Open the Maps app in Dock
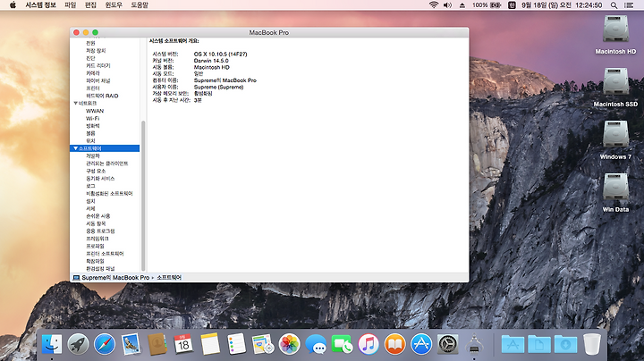The height and width of the screenshot is (361, 644). (x=263, y=344)
